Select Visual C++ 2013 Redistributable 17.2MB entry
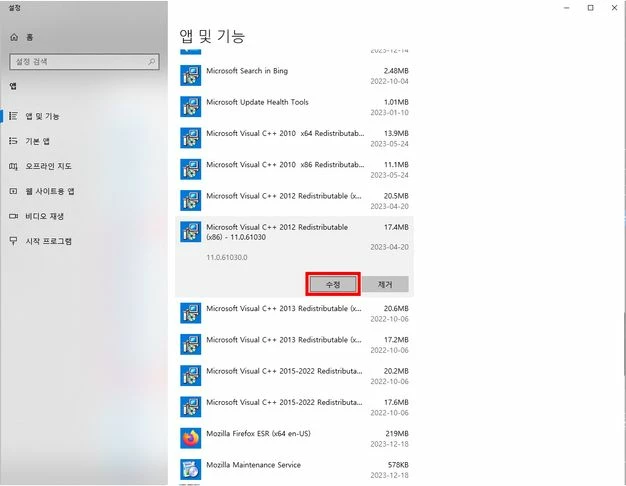The height and width of the screenshot is (486, 626). pos(294,344)
